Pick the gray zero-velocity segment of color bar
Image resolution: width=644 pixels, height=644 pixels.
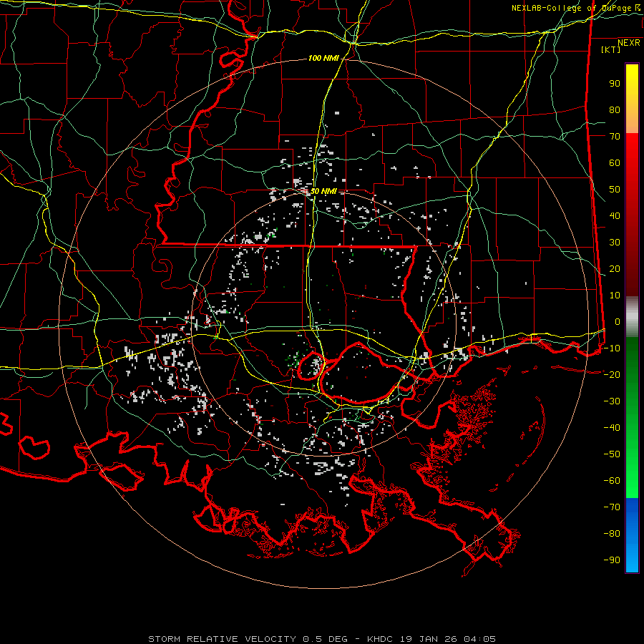pyautogui.click(x=632, y=317)
